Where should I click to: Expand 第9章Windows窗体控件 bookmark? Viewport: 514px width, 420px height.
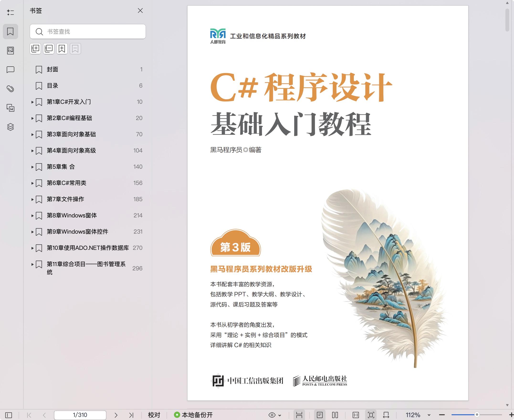pyautogui.click(x=32, y=232)
